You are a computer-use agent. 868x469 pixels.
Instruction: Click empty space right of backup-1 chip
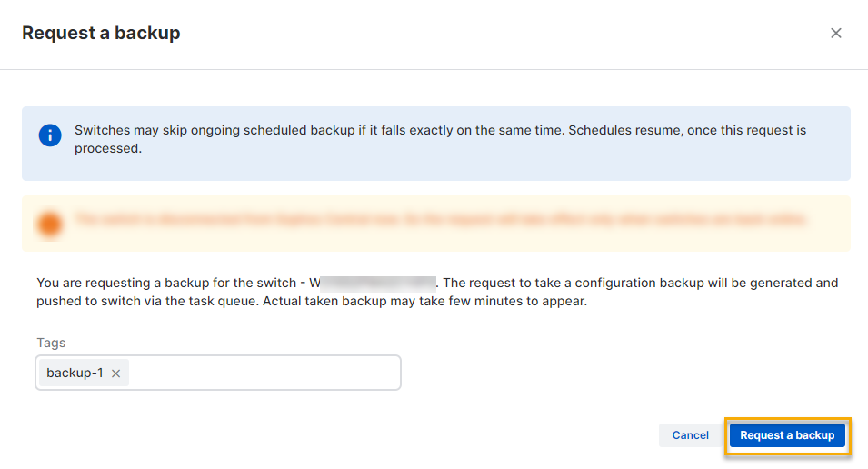click(x=264, y=373)
